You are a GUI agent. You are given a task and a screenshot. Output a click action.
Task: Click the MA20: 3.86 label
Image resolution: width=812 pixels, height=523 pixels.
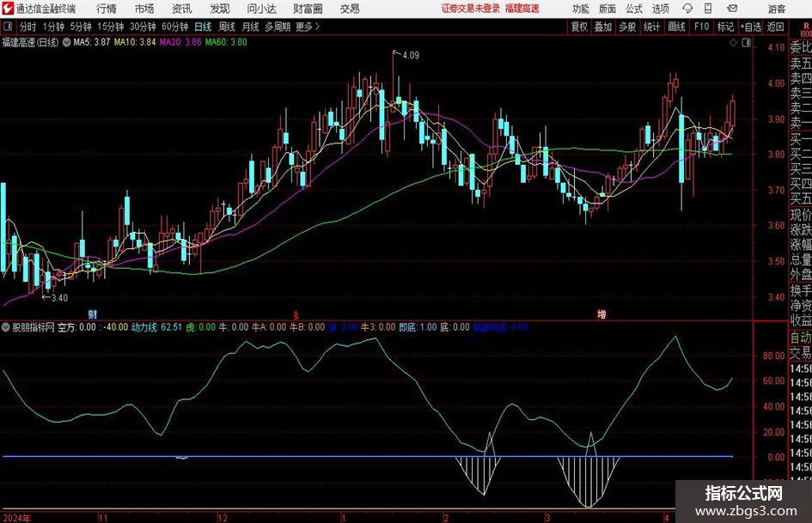pyautogui.click(x=180, y=42)
